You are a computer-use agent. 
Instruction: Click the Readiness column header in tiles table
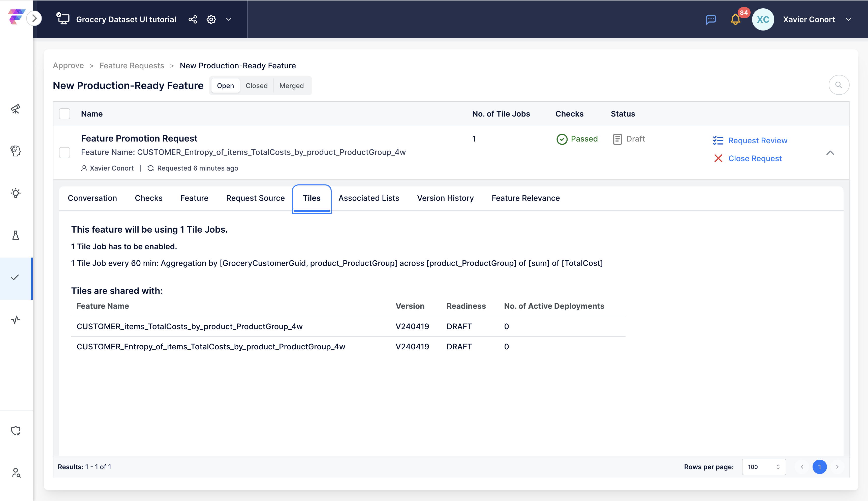(x=466, y=306)
